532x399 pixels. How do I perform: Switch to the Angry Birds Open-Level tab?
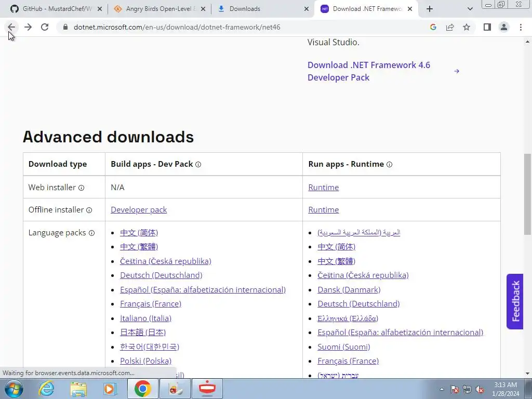coord(156,9)
